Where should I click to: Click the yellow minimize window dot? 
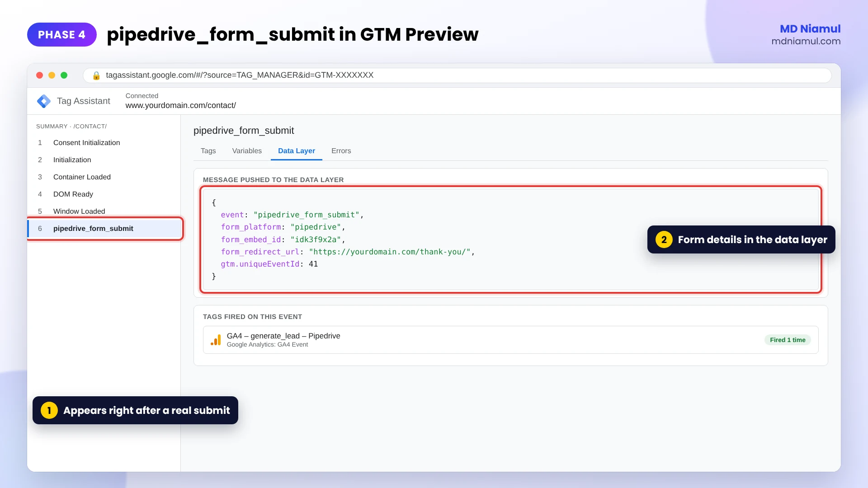click(52, 75)
